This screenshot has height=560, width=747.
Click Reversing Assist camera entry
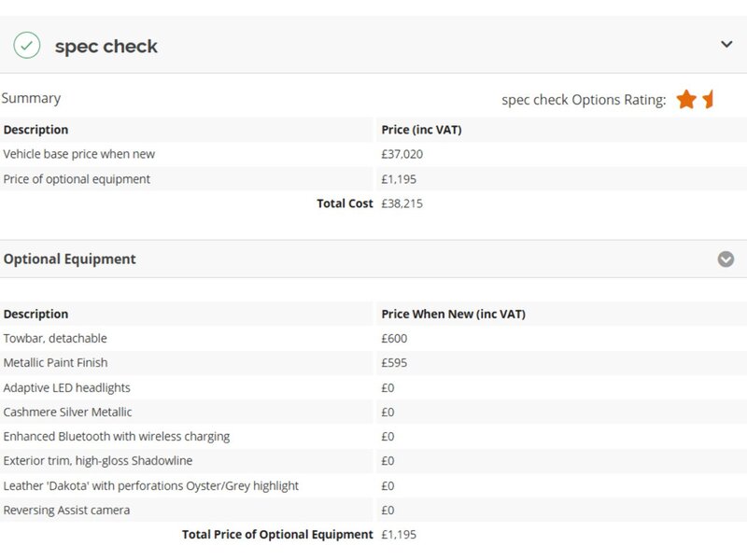tap(66, 511)
